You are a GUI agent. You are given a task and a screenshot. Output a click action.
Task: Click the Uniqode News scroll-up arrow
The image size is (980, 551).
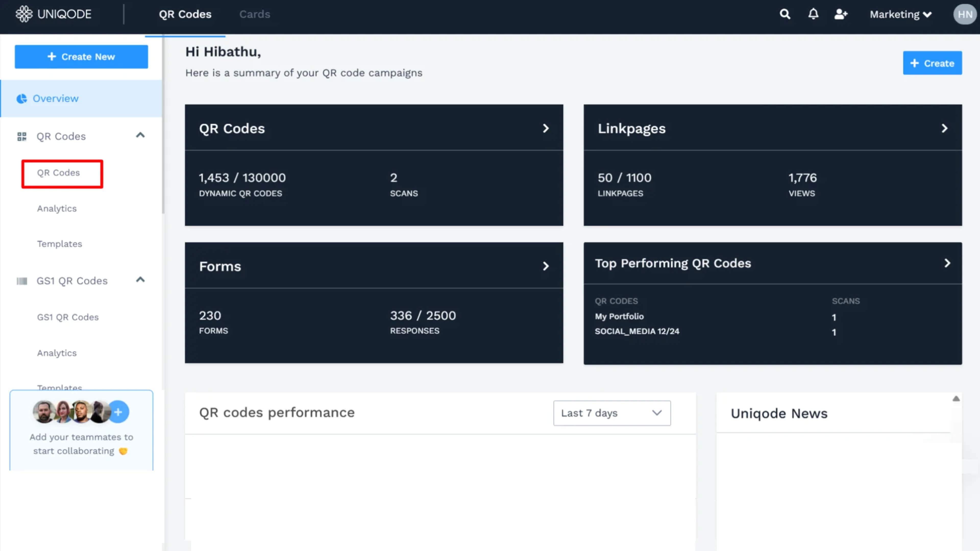click(x=956, y=398)
